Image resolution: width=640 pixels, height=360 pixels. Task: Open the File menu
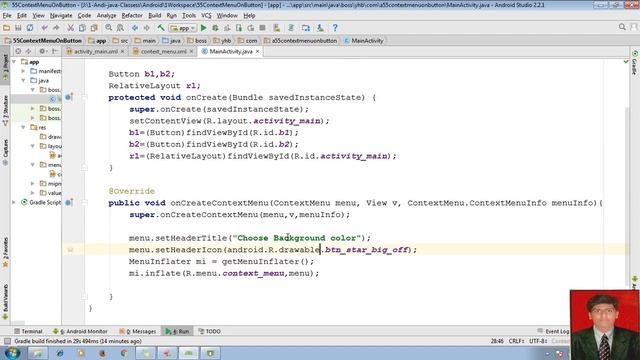coord(7,16)
